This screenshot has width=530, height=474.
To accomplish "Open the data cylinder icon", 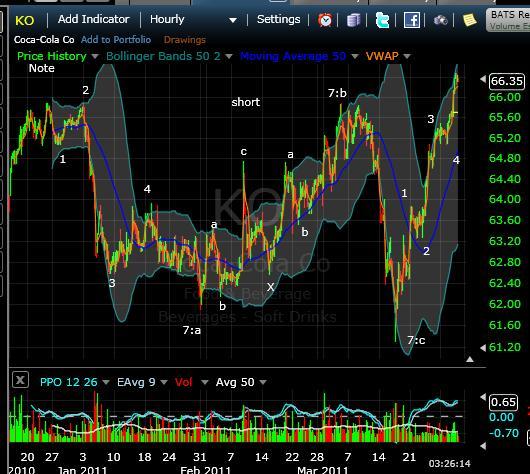I will (x=353, y=20).
